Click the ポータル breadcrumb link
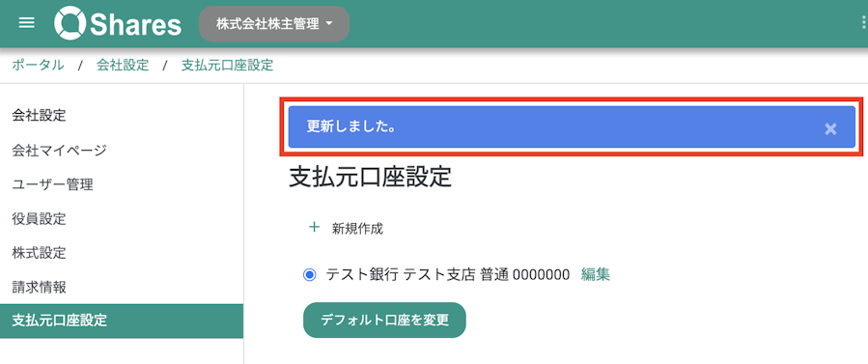 point(38,66)
